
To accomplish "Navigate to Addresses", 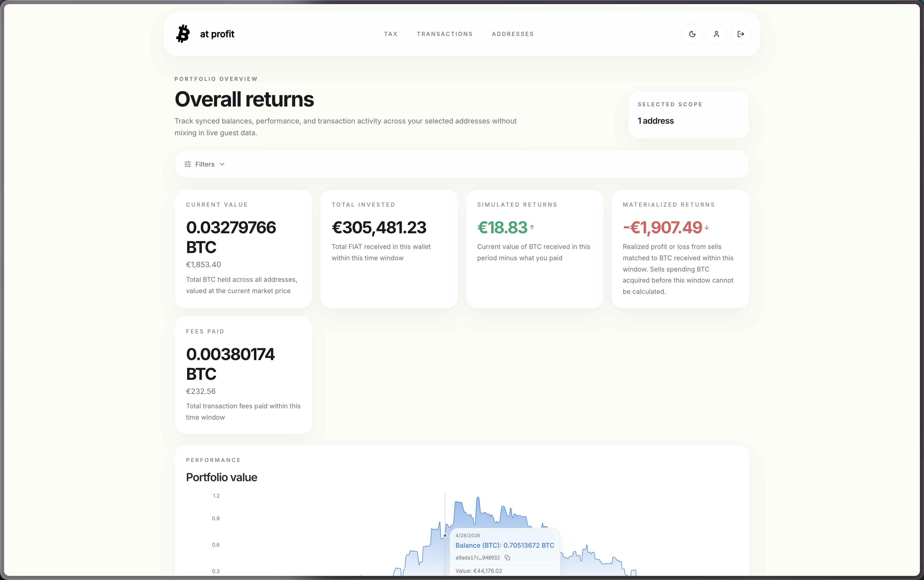I will coord(513,34).
